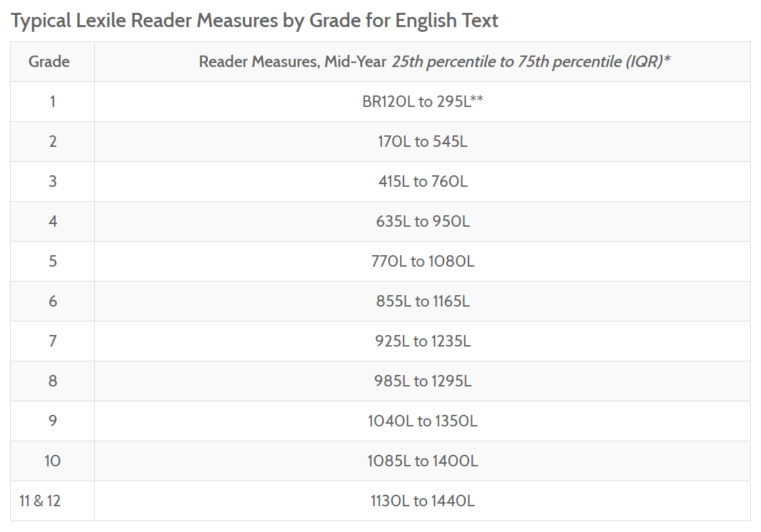Select the "1085L to 1400L" measure cell

click(x=422, y=461)
